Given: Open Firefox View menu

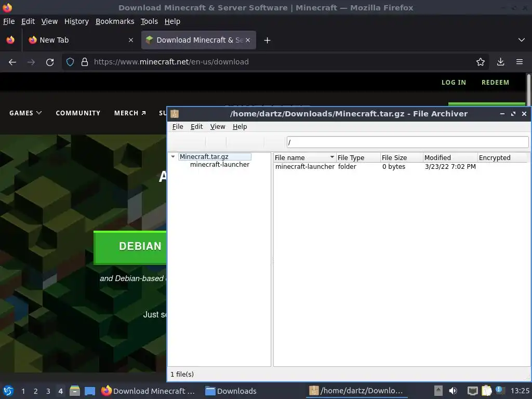Looking at the screenshot, I should click(x=49, y=21).
